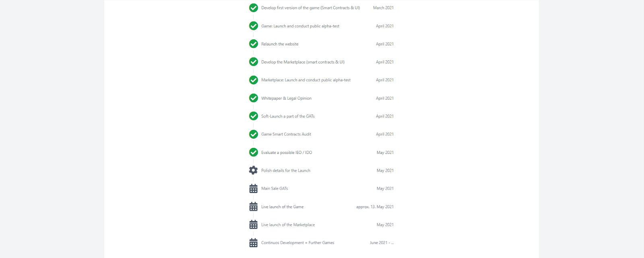The image size is (644, 258).
Task: Click checkmark beside Develop the Marketplace
Action: (x=254, y=62)
